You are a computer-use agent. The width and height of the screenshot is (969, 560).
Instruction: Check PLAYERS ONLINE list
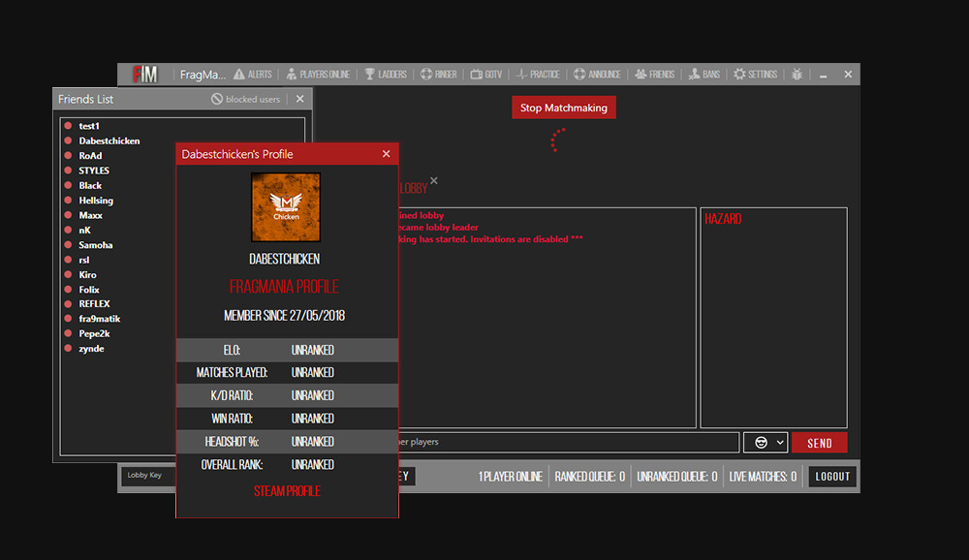coord(319,74)
